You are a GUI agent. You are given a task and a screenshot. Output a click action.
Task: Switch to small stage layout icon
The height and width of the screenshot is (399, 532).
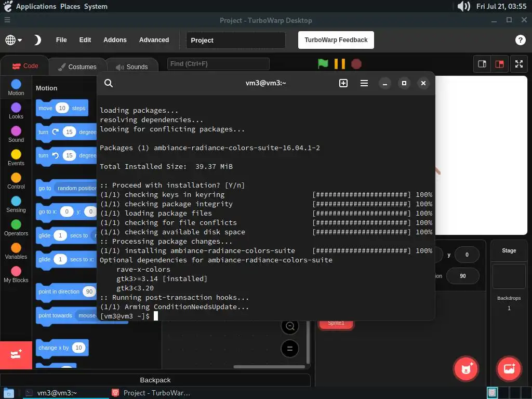coord(482,64)
